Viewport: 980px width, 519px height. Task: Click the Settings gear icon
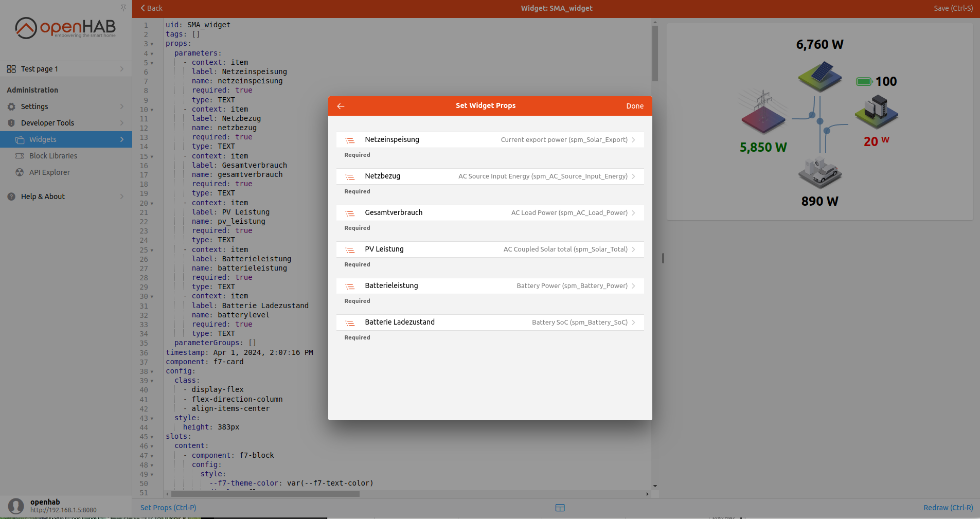(11, 106)
